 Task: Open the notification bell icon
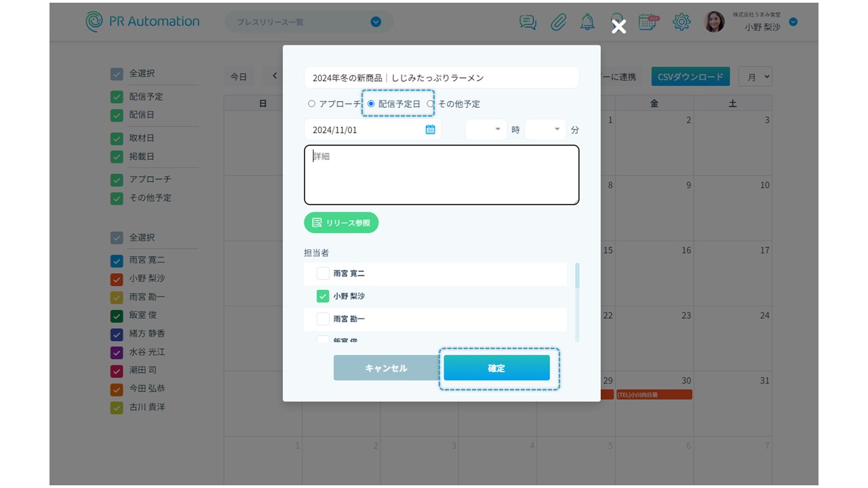tap(587, 22)
